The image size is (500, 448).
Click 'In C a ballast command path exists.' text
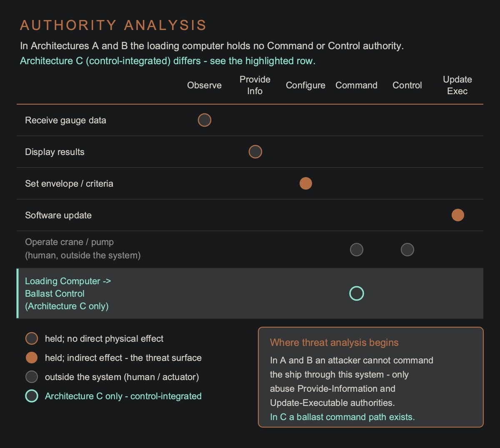(342, 417)
